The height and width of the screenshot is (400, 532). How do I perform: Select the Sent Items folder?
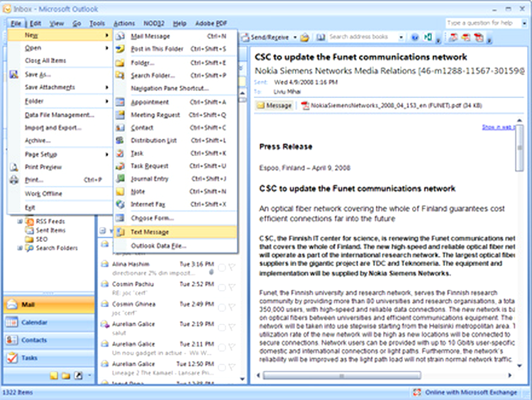click(x=50, y=230)
